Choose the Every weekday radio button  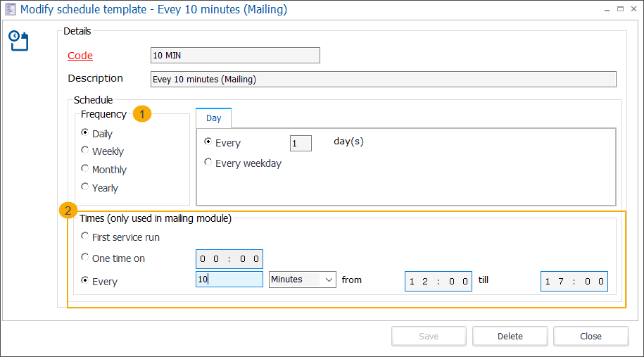pos(208,162)
